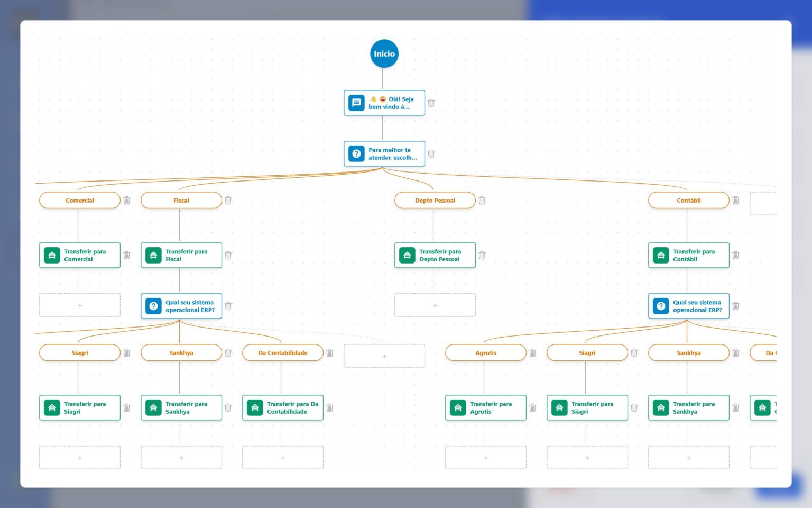The height and width of the screenshot is (508, 812).
Task: Delete the ERP question below 'Transferir para Contábil'
Action: tap(736, 306)
